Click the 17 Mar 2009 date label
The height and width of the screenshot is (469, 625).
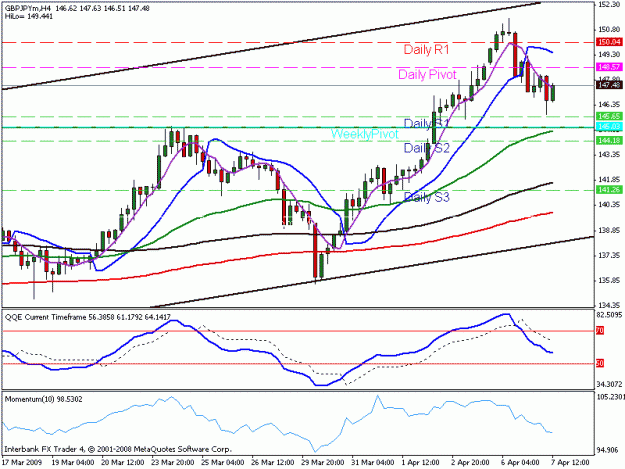point(22,463)
